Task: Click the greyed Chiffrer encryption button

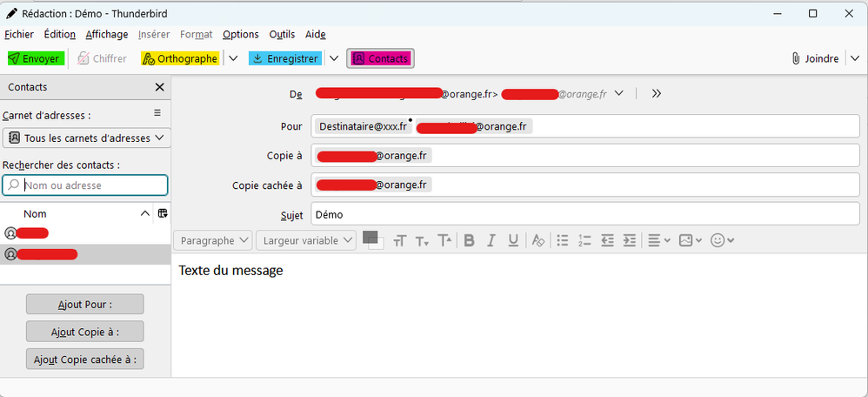Action: click(x=102, y=59)
